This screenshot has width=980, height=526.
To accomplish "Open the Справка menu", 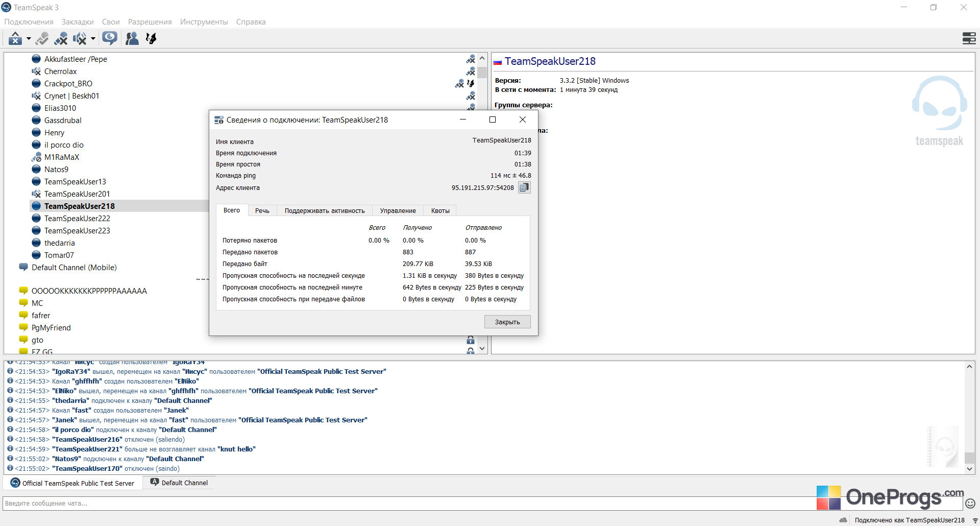I will pos(251,22).
